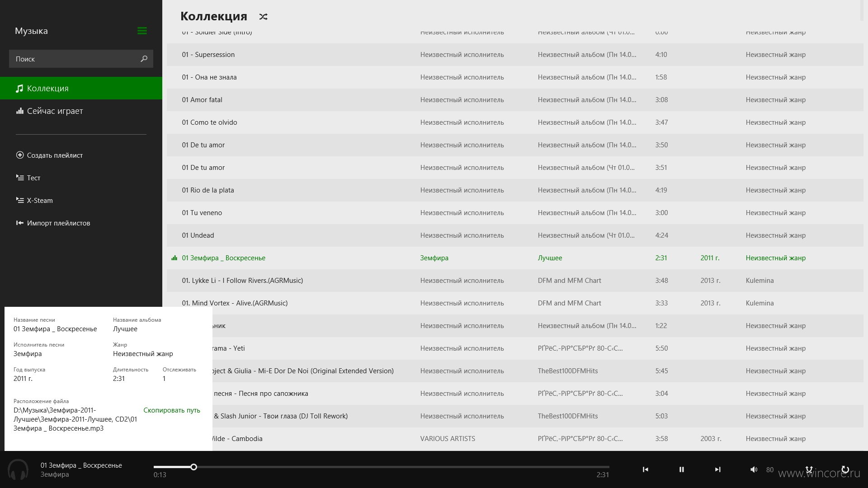Click the vertical scrollbar at the window edge
Screen dimensions: 868x488
tap(862, 10)
